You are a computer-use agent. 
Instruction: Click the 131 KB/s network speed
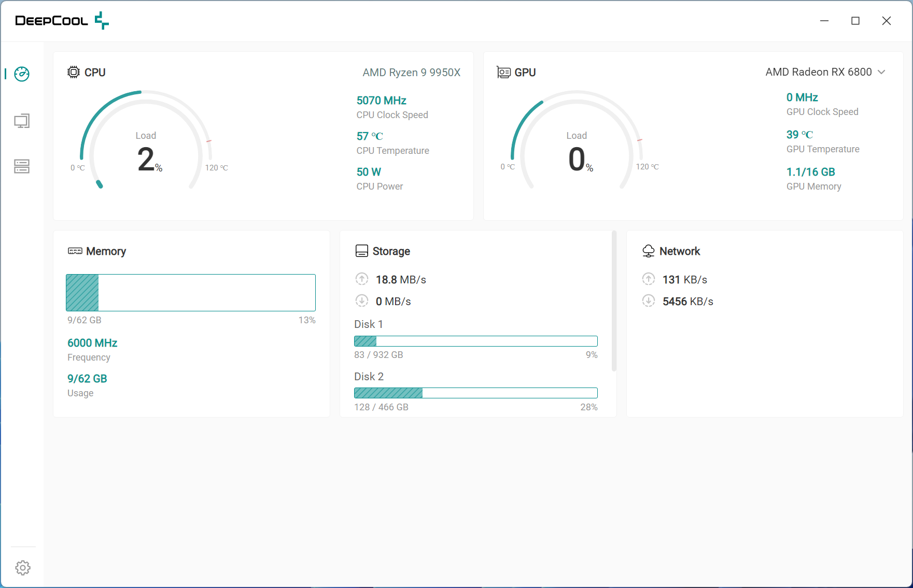685,280
